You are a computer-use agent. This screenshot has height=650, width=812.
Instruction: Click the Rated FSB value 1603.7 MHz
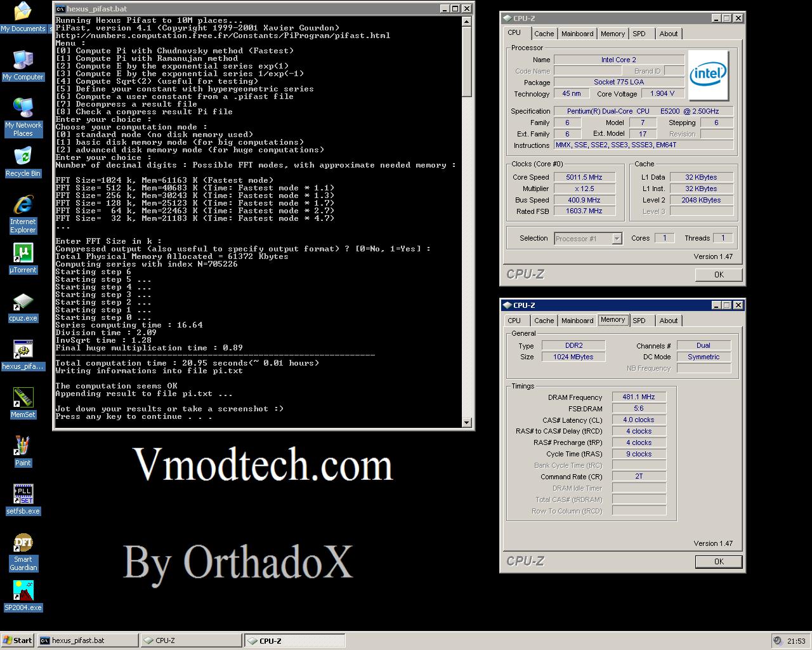(584, 211)
